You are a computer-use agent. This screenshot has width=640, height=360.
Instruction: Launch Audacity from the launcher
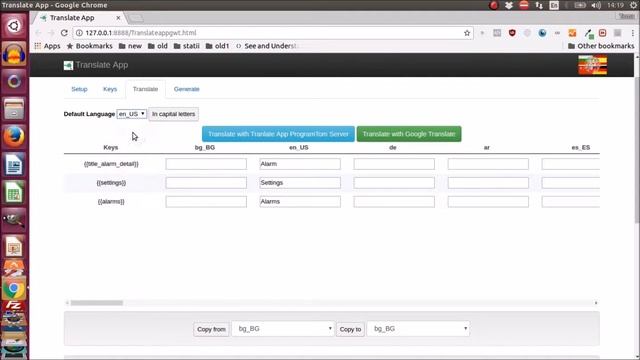(x=14, y=53)
